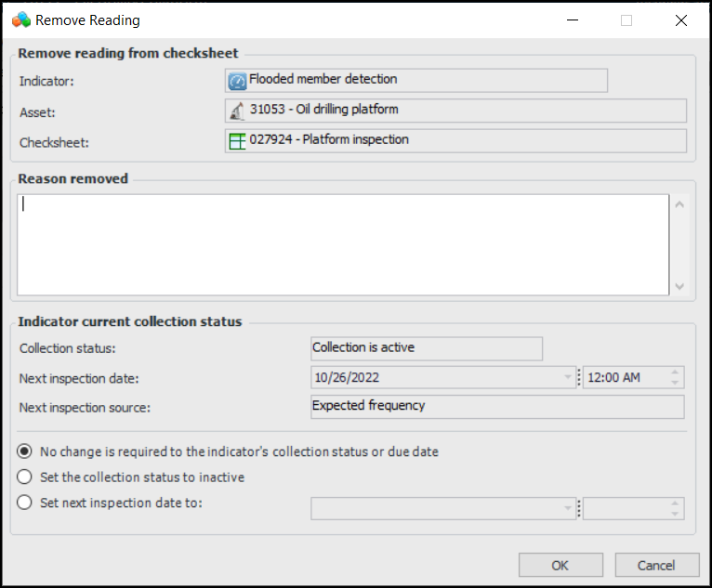The height and width of the screenshot is (588, 712).
Task: Decrease the 12:00 AM time spinner
Action: [676, 383]
